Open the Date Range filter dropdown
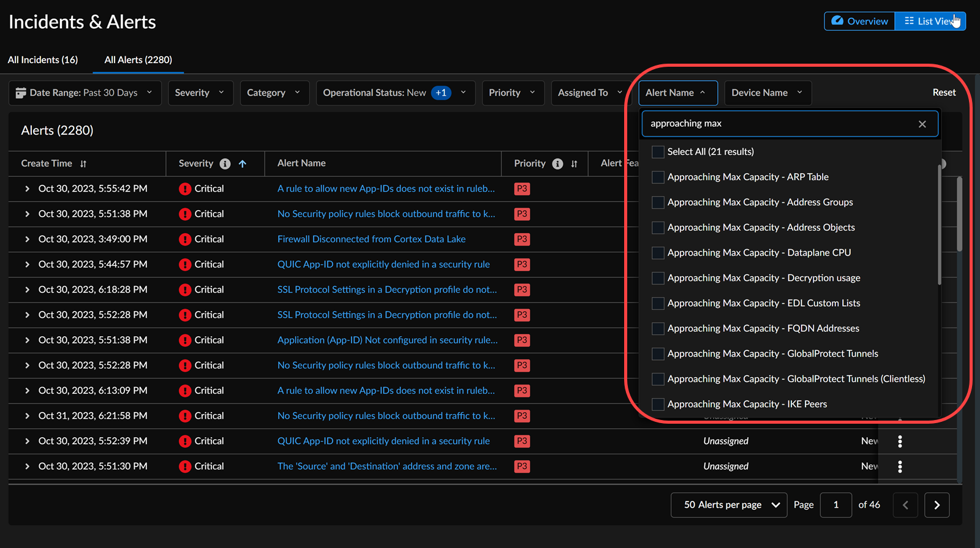Image resolution: width=980 pixels, height=548 pixels. tap(85, 93)
